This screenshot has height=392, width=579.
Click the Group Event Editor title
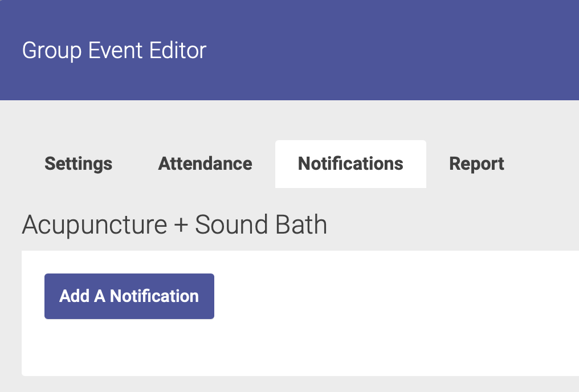114,51
